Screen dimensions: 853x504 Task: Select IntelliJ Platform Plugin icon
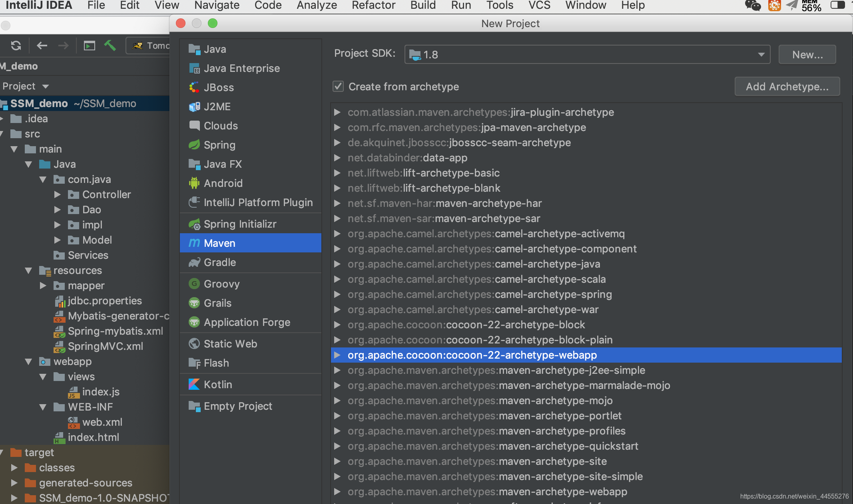tap(194, 202)
